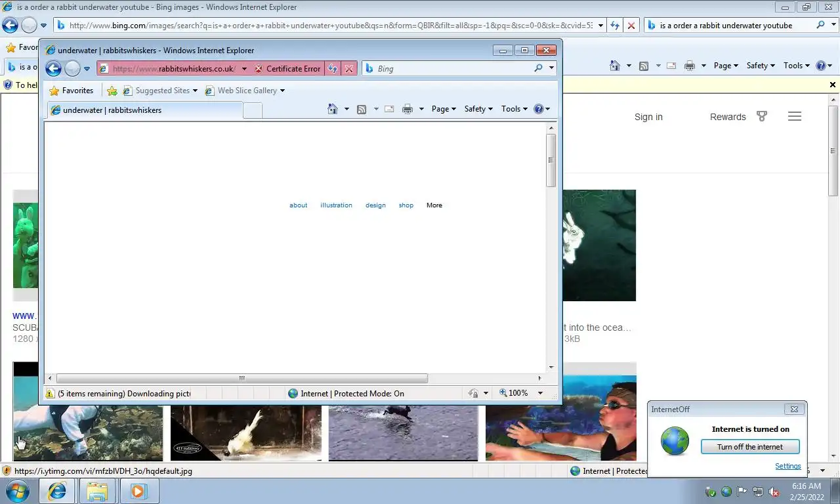Click 'Internet | Protected Mode: On' in front window
Image resolution: width=840 pixels, height=504 pixels.
tap(346, 394)
